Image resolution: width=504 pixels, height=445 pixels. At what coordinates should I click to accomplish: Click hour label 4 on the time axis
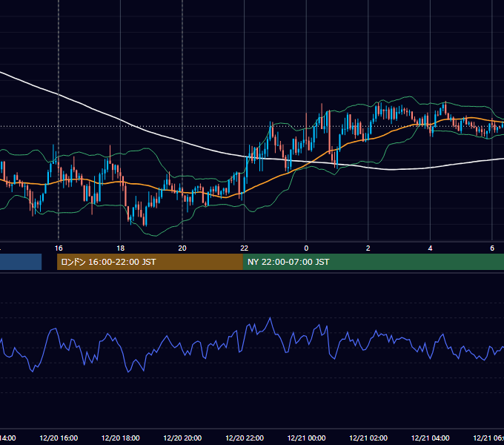tap(430, 248)
